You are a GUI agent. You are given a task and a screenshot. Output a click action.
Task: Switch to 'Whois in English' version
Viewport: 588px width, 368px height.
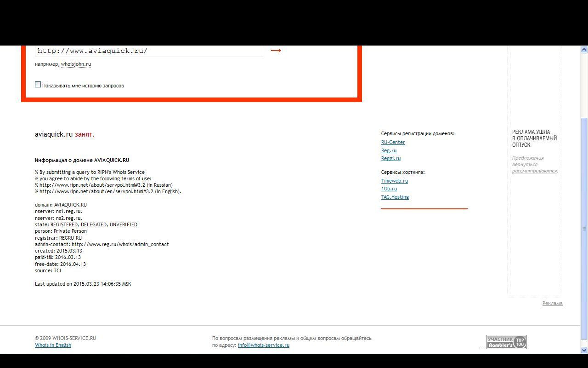(x=53, y=345)
